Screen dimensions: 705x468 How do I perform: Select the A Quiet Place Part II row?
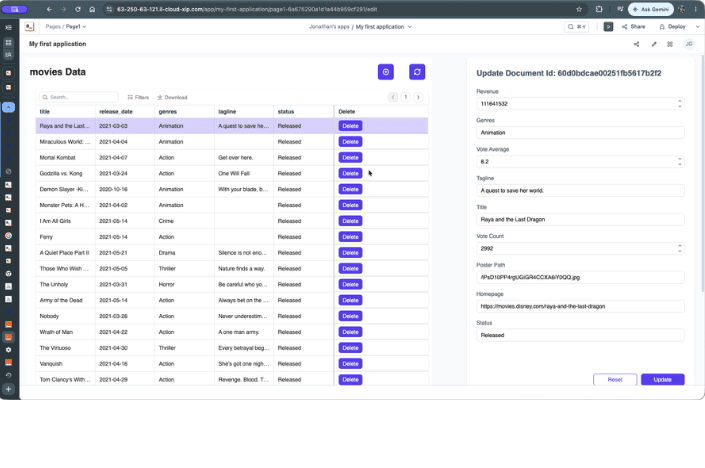(232, 253)
